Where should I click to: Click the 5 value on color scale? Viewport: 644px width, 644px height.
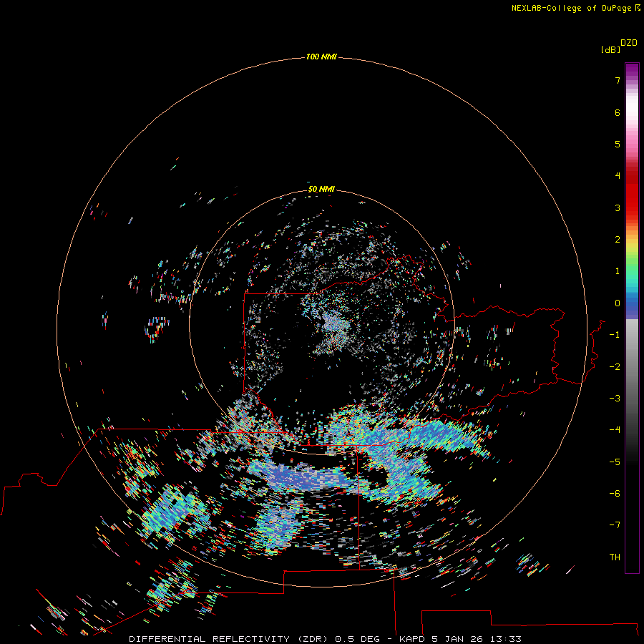(618, 144)
